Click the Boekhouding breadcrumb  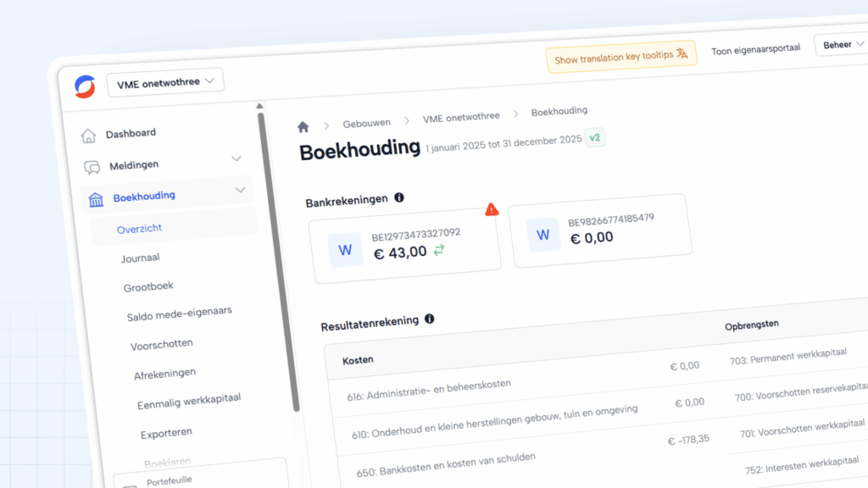[559, 111]
